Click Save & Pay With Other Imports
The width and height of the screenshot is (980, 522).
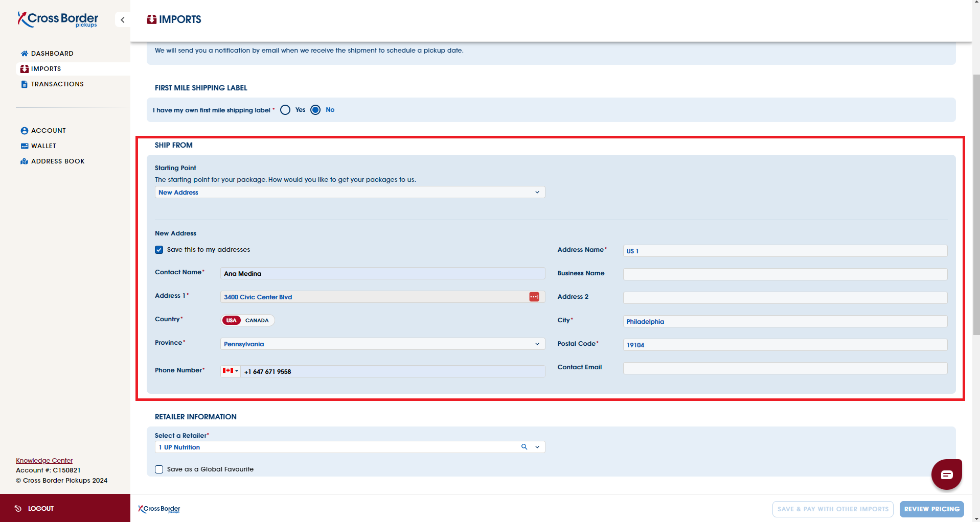(833, 509)
